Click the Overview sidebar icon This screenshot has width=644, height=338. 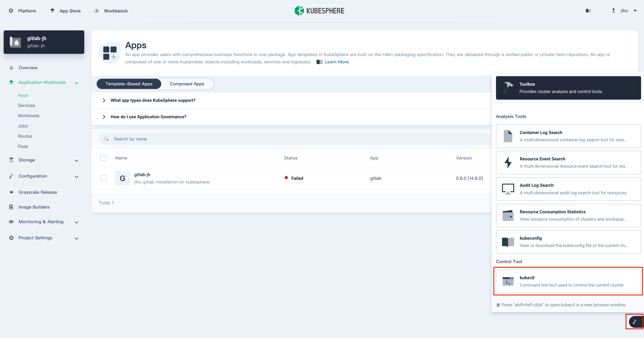11,68
